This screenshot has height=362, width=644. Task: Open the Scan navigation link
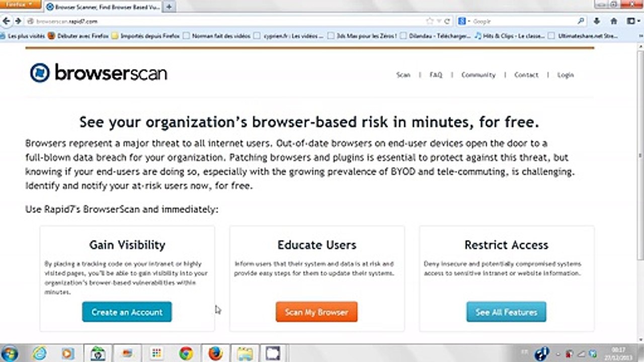coord(403,75)
